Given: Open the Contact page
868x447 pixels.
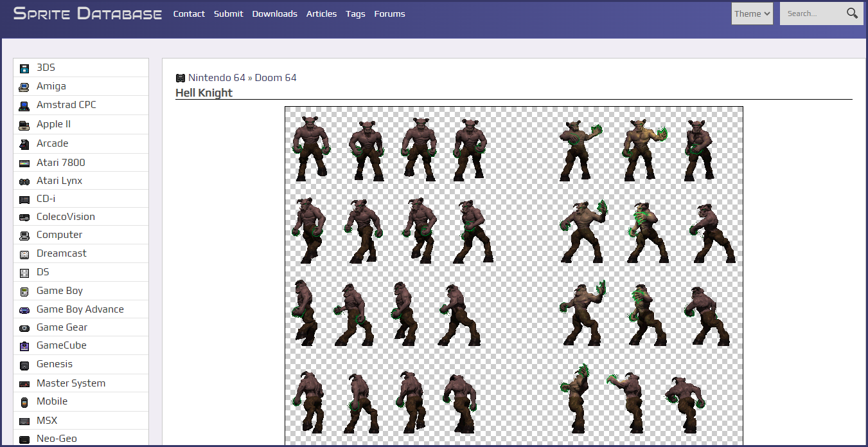Looking at the screenshot, I should point(189,14).
